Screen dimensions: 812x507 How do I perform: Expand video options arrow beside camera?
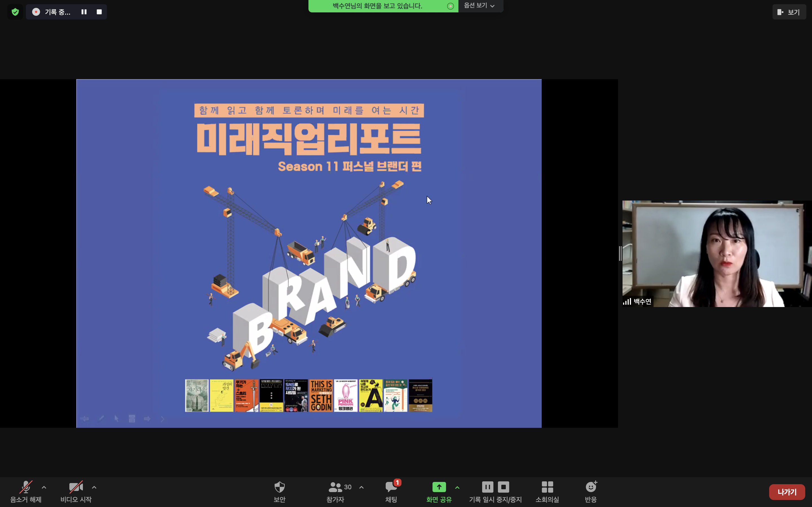[x=94, y=487]
